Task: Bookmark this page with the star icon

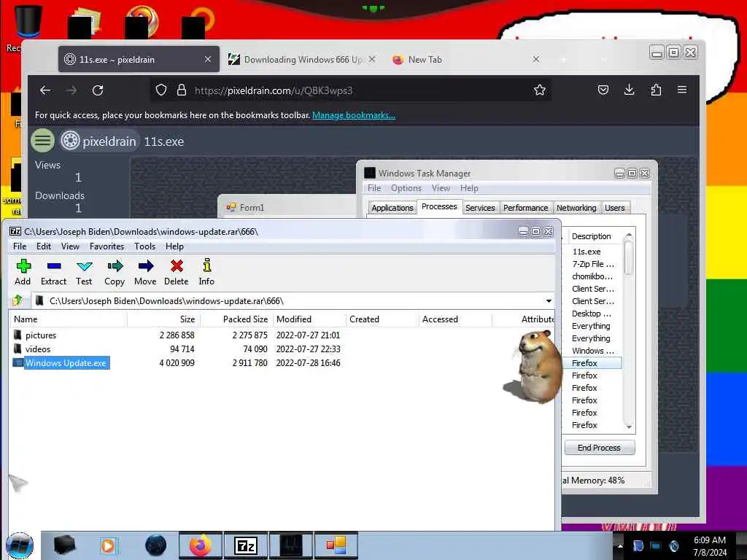Action: 539,90
